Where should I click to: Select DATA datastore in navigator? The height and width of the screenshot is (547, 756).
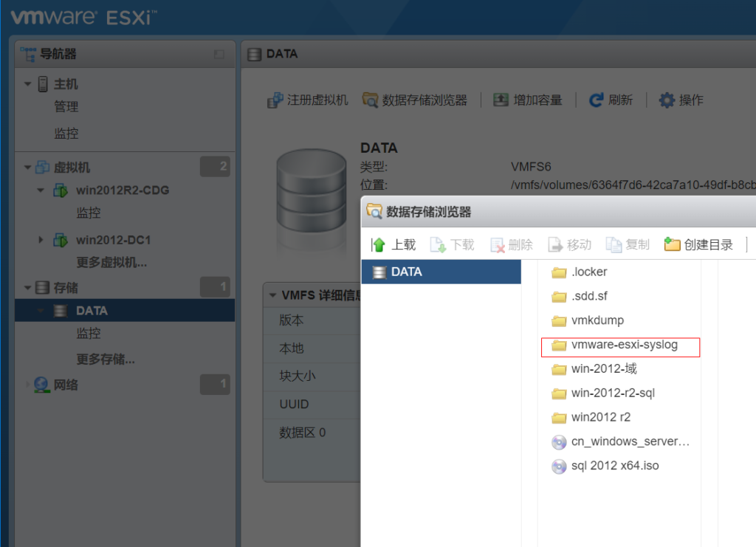(x=125, y=310)
